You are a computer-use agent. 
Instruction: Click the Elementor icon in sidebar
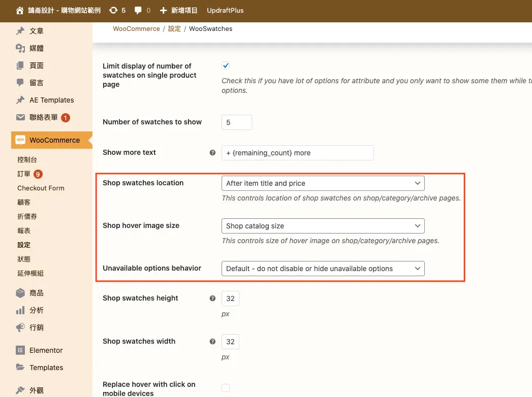[20, 350]
